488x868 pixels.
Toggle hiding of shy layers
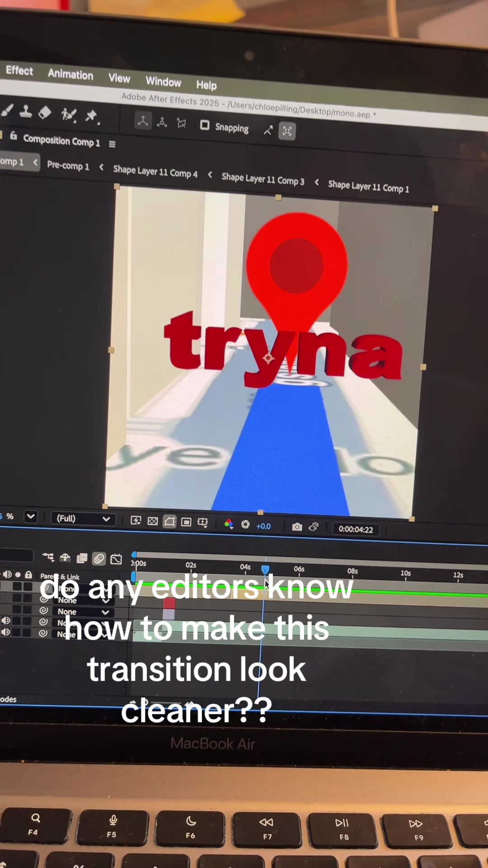point(65,557)
